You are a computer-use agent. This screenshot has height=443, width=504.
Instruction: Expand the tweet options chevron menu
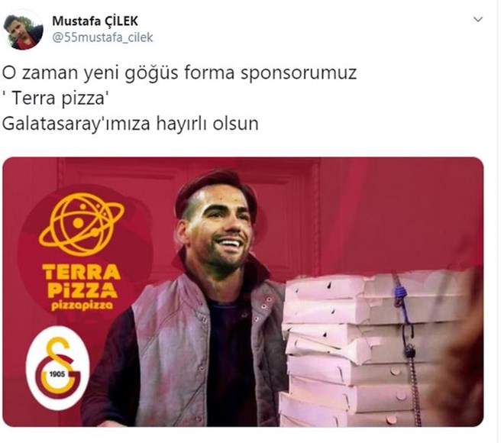point(478,20)
